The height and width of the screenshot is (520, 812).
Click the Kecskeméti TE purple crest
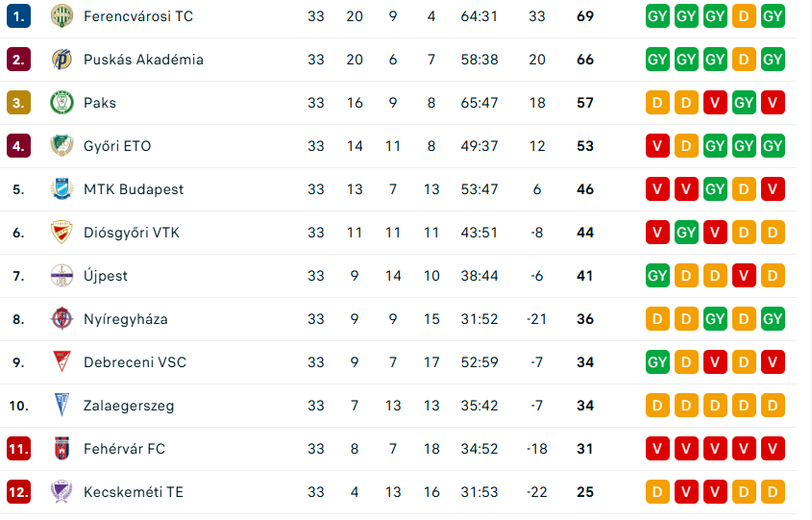pos(62,492)
